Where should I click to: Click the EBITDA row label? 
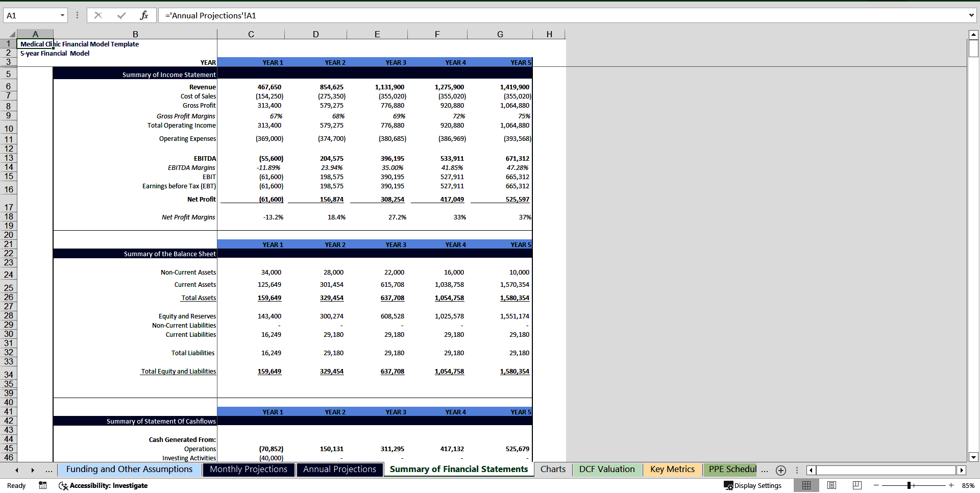(205, 159)
